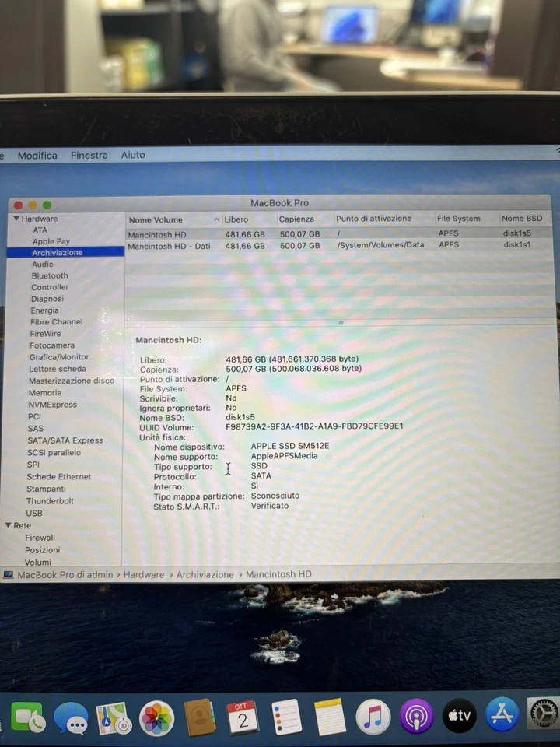
Task: Select SATA/SATA Express in sidebar
Action: coord(65,440)
